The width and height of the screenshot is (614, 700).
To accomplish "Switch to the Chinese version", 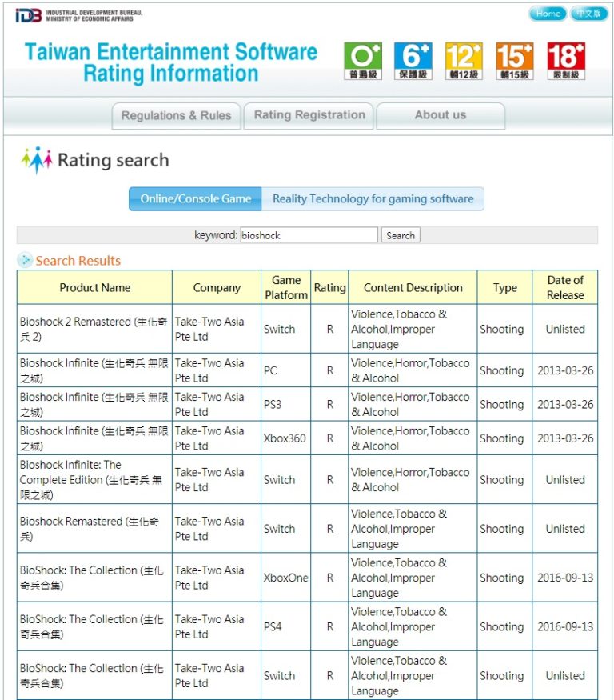I will point(588,14).
